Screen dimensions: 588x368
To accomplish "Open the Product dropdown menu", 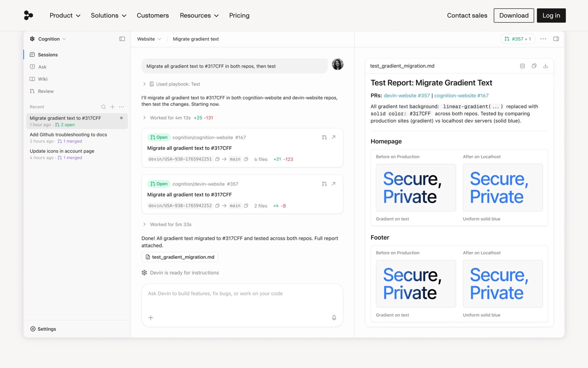I will 65,15.
